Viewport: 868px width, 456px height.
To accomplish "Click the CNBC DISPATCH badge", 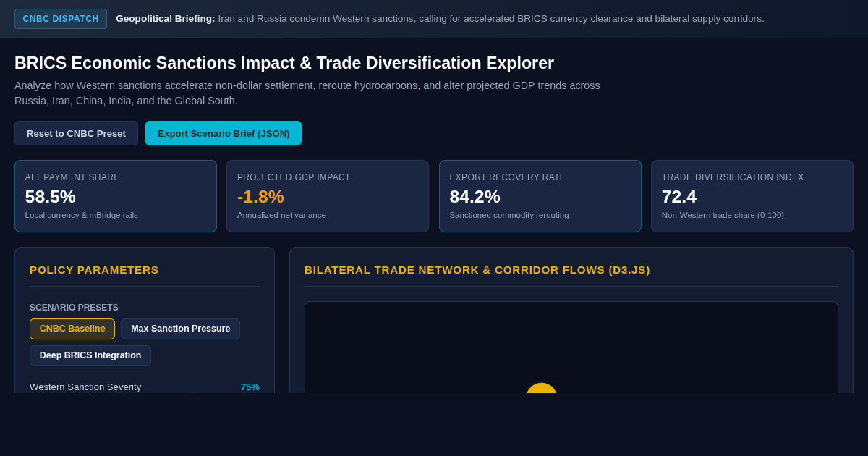I will click(x=61, y=19).
